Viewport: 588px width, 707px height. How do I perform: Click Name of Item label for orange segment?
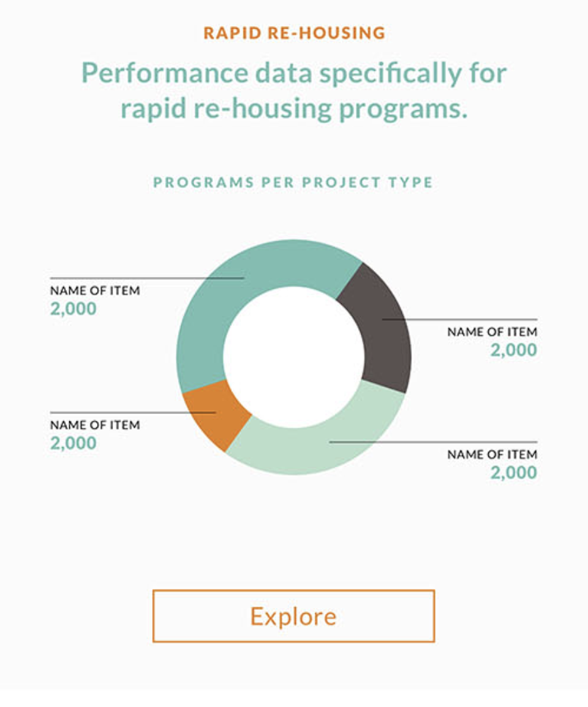pos(95,425)
